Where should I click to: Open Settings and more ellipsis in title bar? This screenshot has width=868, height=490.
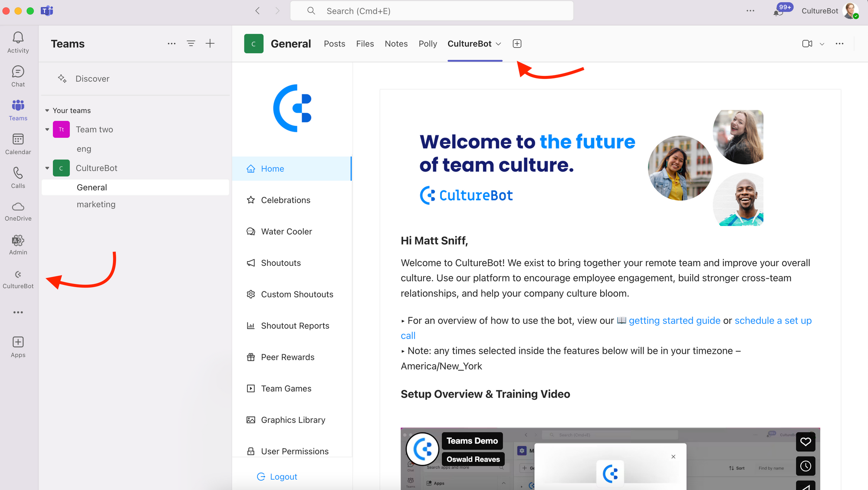click(x=750, y=11)
